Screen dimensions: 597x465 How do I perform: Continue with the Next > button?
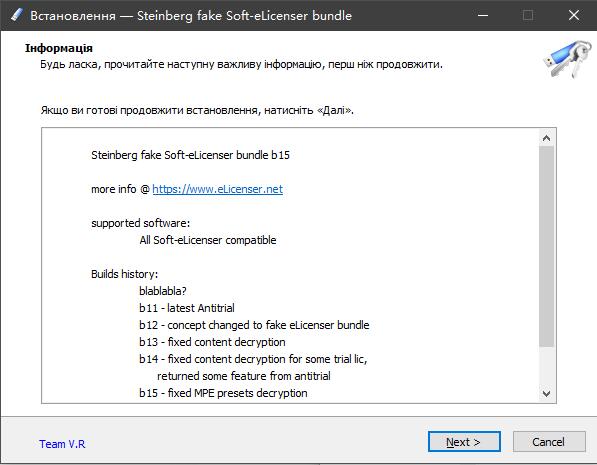[x=464, y=442]
